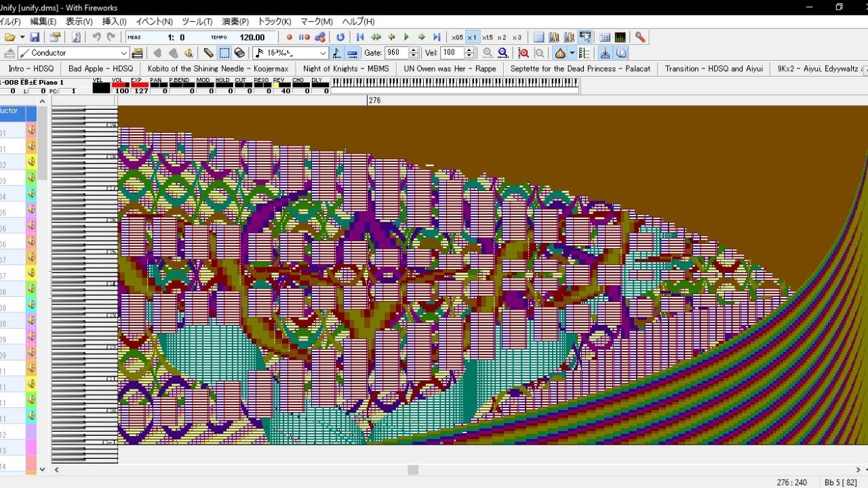Undo the last edit
This screenshot has height=488, width=868.
click(96, 37)
